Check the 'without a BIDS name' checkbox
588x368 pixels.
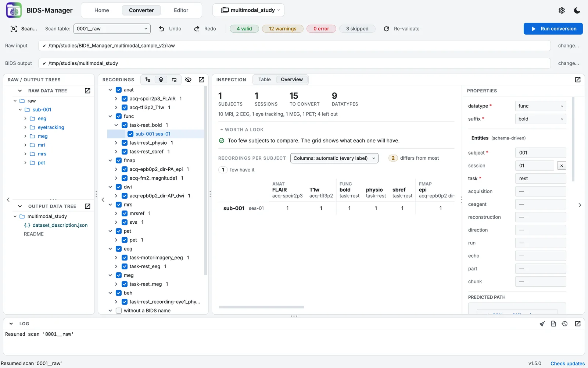pos(119,311)
